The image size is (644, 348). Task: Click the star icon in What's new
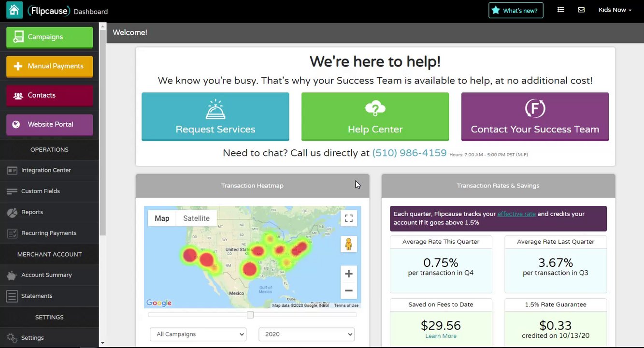496,10
